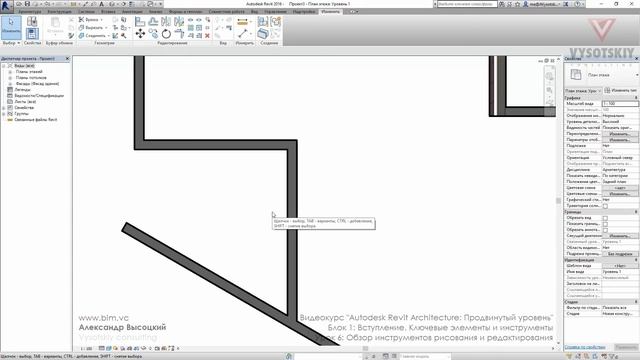
Task: Select the Modify (Изменить) arrow tool
Action: point(11,27)
